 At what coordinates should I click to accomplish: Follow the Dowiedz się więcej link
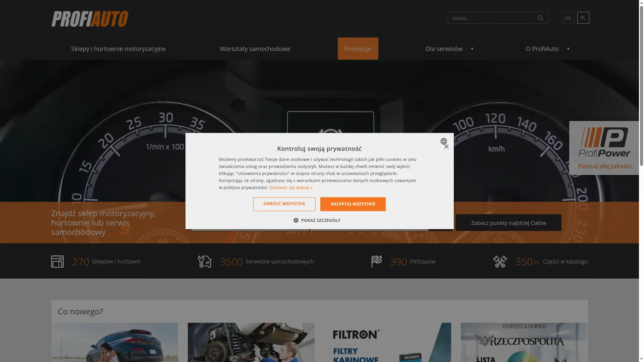pyautogui.click(x=291, y=187)
